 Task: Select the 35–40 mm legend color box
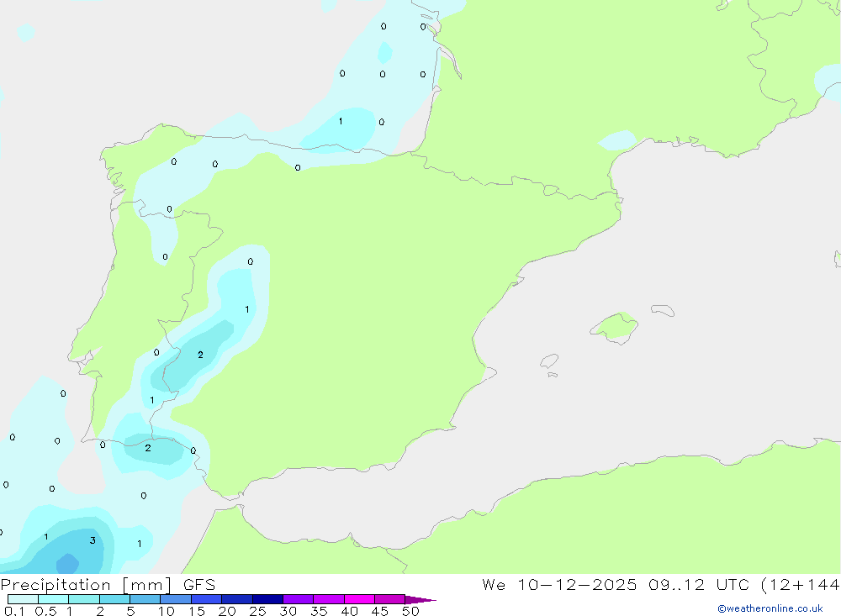[329, 599]
